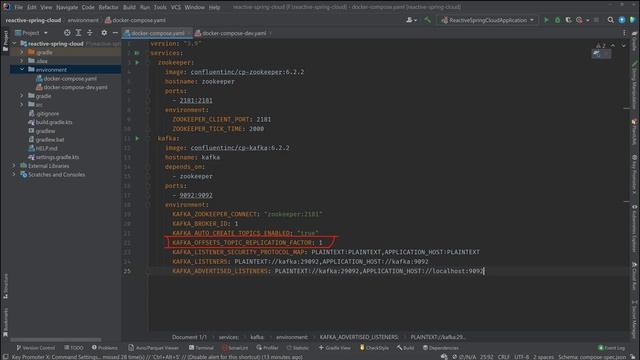Viewport: 640px width, 360px height.
Task: Run all services via gutter arrow at services line
Action: click(137, 53)
